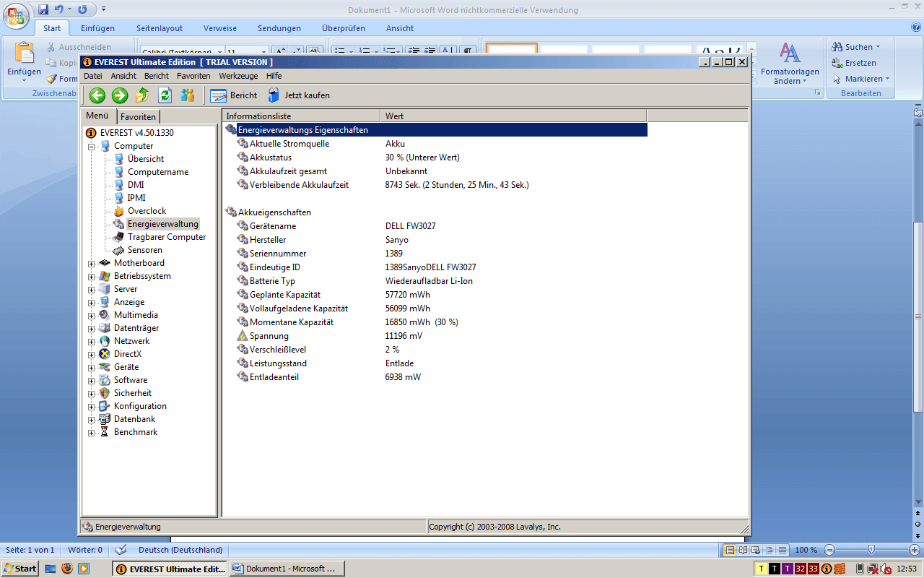This screenshot has width=924, height=578.
Task: Click the disconnected network tray icon
Action: click(x=873, y=569)
